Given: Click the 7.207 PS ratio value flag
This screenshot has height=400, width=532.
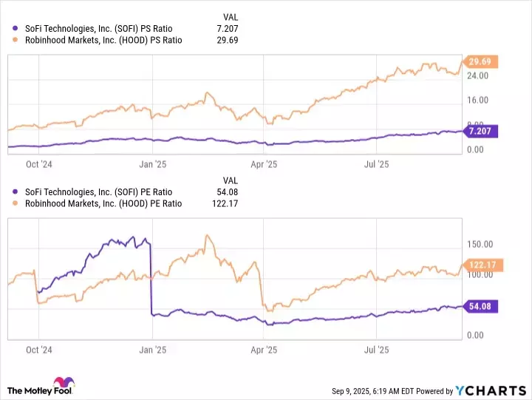Looking at the screenshot, I should click(482, 131).
